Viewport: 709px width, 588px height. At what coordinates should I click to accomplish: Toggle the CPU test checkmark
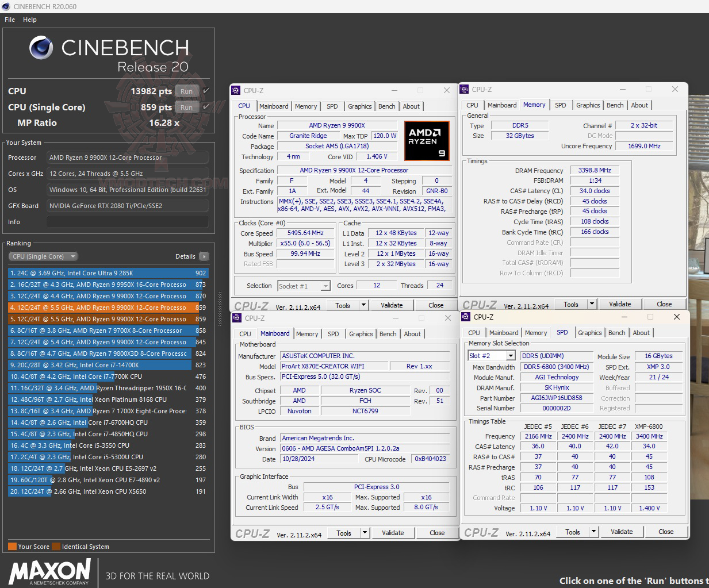pos(206,91)
